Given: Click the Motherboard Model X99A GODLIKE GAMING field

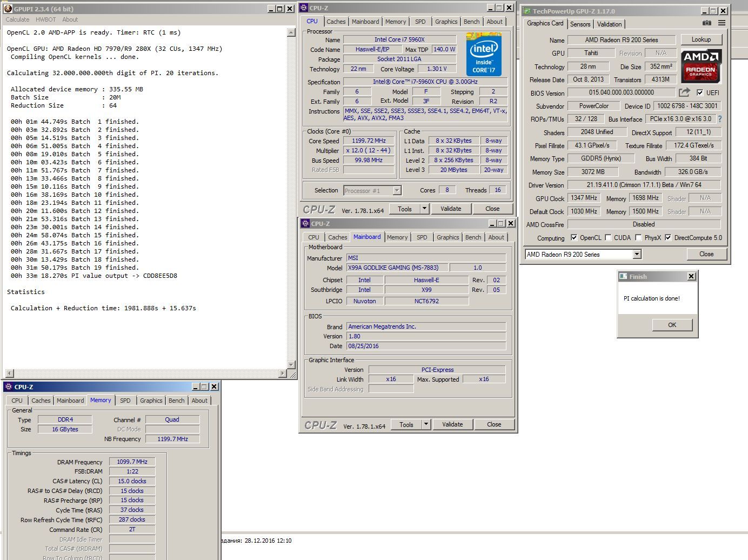Looking at the screenshot, I should click(397, 268).
